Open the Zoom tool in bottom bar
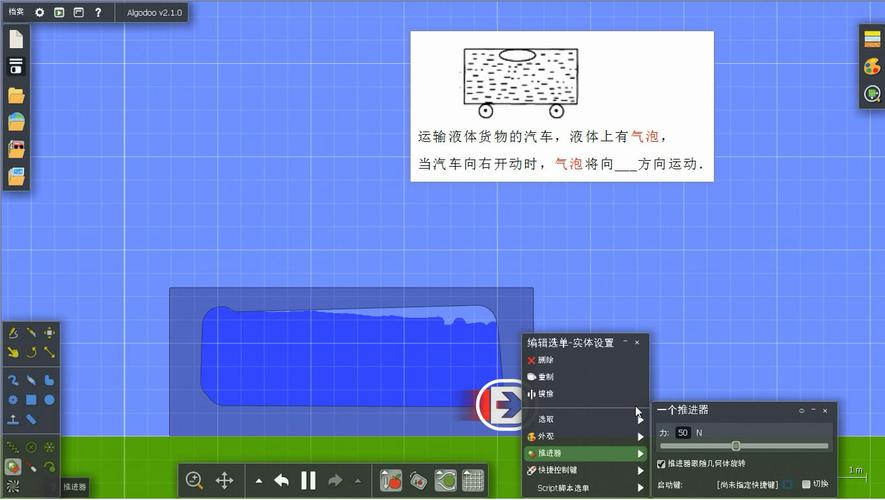 (x=194, y=481)
